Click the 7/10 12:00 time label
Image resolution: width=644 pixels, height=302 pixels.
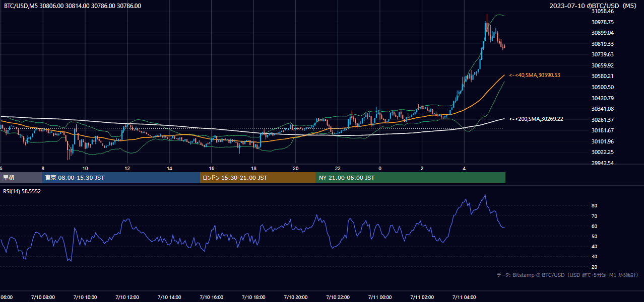pyautogui.click(x=127, y=297)
